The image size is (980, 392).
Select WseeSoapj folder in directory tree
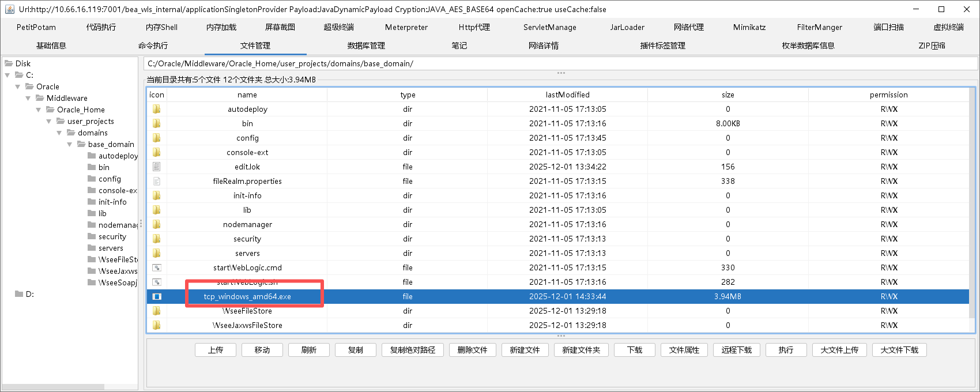(118, 282)
